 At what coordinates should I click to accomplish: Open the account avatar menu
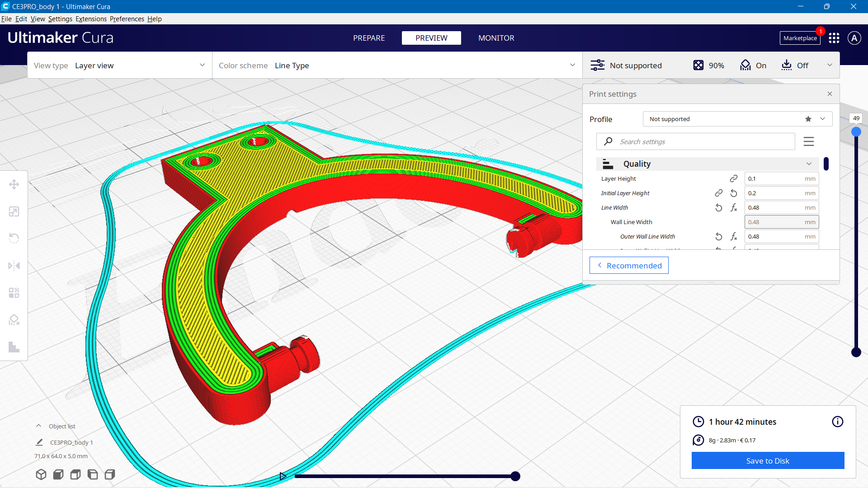coord(854,38)
